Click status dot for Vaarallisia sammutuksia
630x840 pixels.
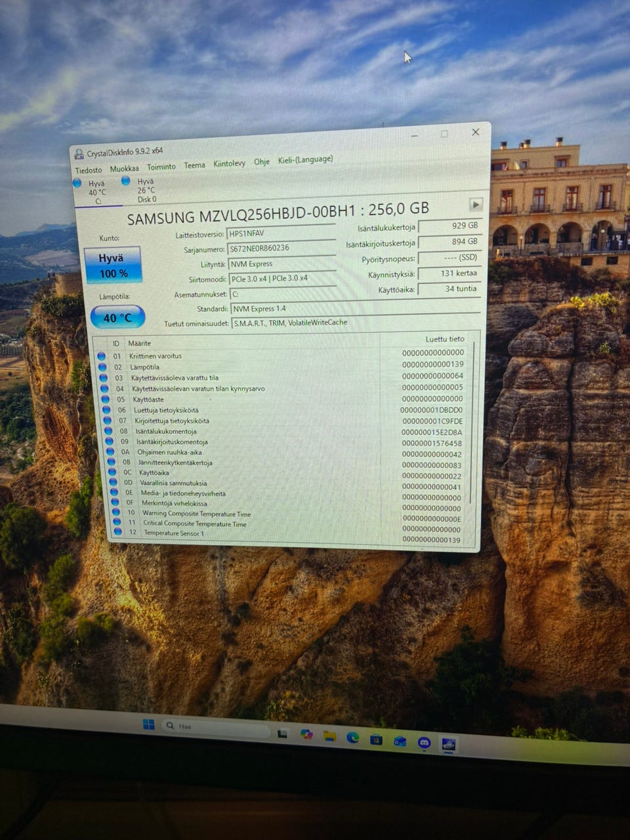pyautogui.click(x=113, y=482)
